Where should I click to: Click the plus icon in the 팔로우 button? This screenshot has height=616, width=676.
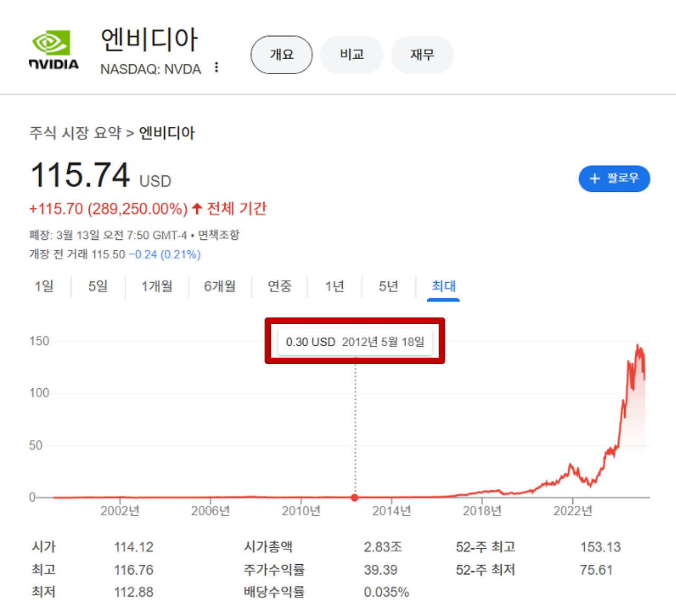click(595, 179)
